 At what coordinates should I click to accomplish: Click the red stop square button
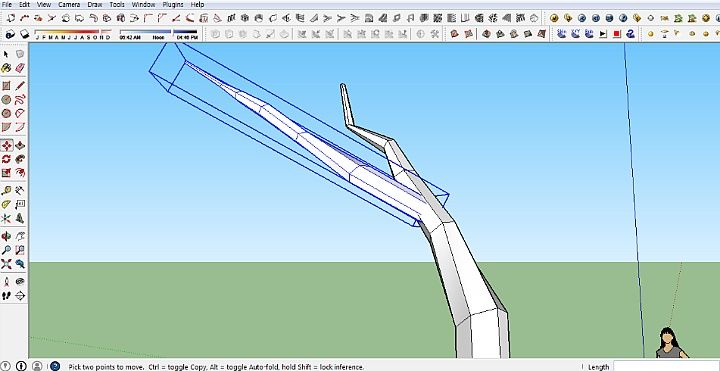point(617,34)
